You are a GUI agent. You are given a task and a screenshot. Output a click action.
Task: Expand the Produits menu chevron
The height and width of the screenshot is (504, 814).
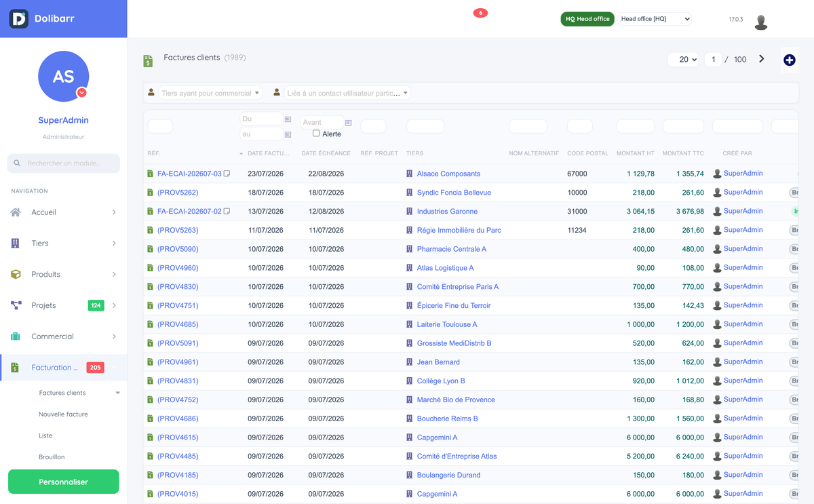click(x=114, y=275)
